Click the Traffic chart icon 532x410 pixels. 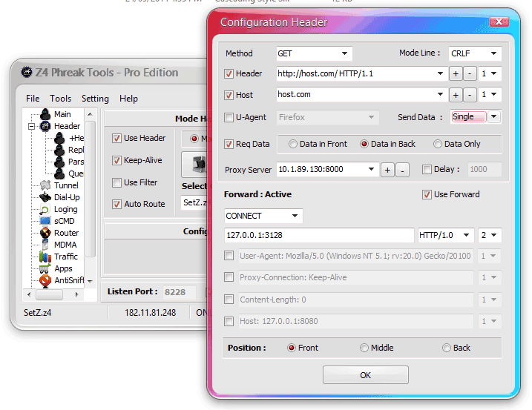click(x=45, y=257)
